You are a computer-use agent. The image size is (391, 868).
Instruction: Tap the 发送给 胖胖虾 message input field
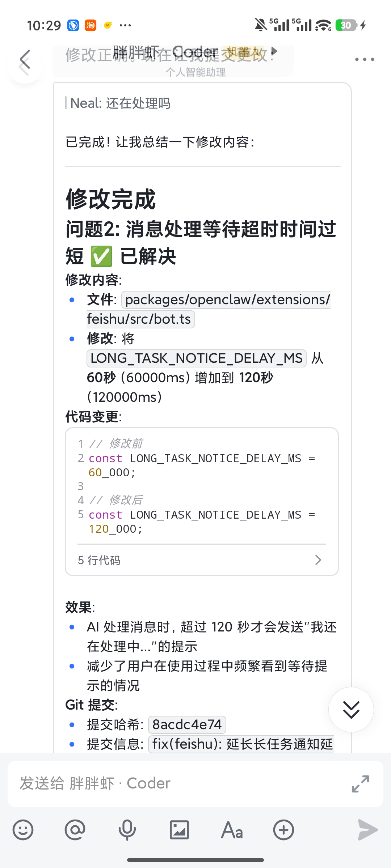145,783
